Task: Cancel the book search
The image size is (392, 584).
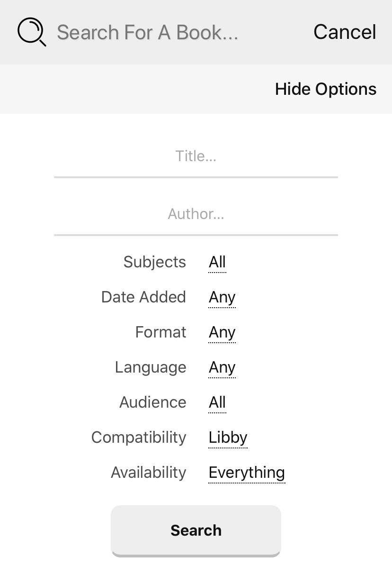Action: tap(345, 32)
